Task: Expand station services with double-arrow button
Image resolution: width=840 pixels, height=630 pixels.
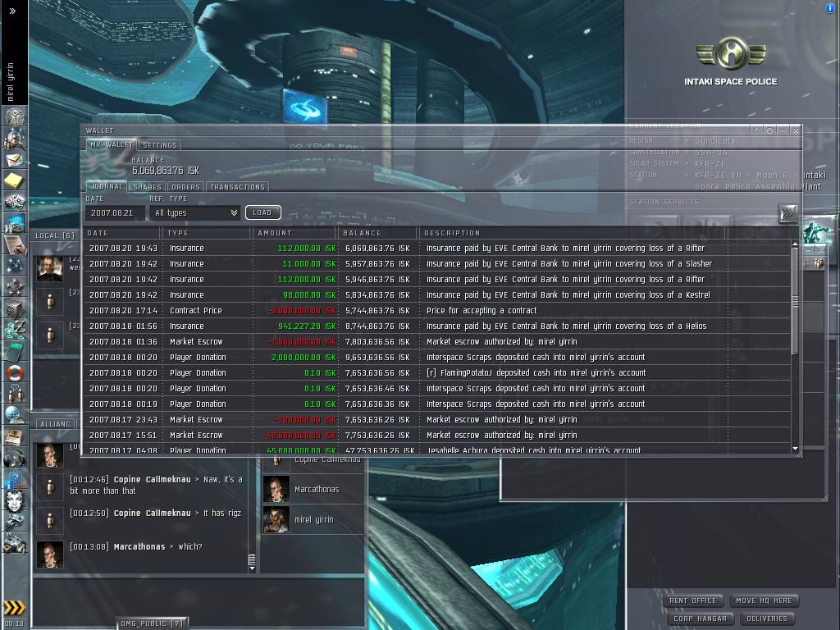Action: pos(788,214)
